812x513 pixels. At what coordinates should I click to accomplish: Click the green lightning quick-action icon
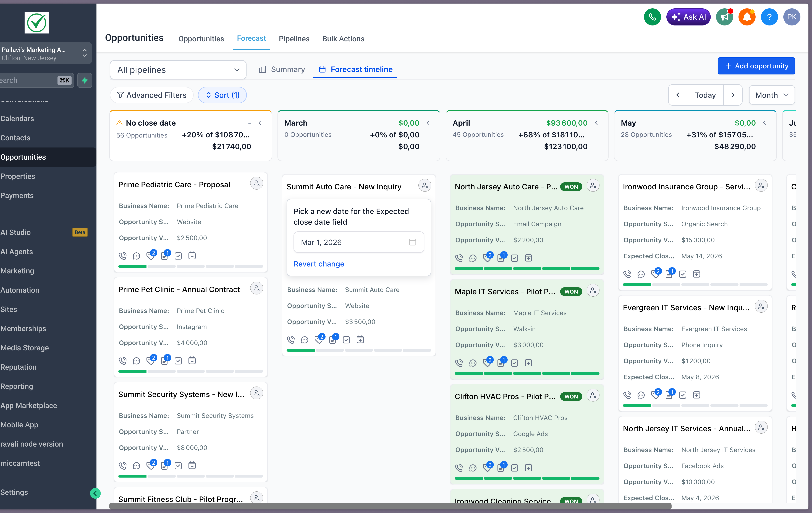click(x=85, y=80)
